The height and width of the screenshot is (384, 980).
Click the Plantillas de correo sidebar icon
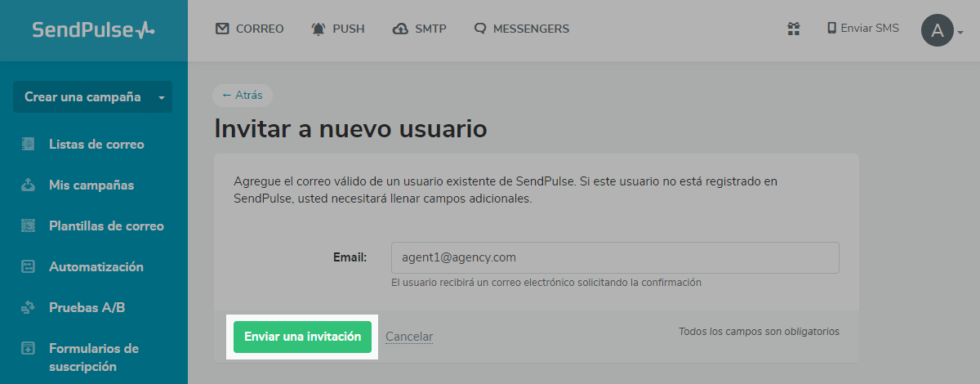(28, 225)
